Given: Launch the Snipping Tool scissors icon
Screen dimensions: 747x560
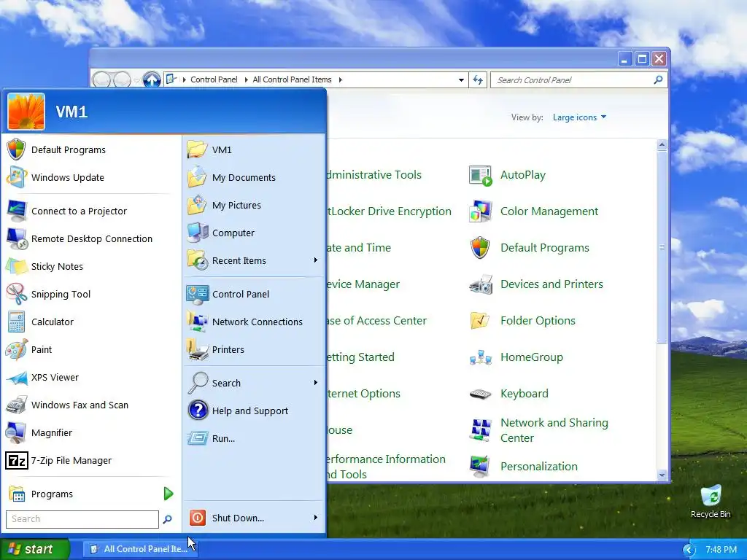Looking at the screenshot, I should click(16, 294).
